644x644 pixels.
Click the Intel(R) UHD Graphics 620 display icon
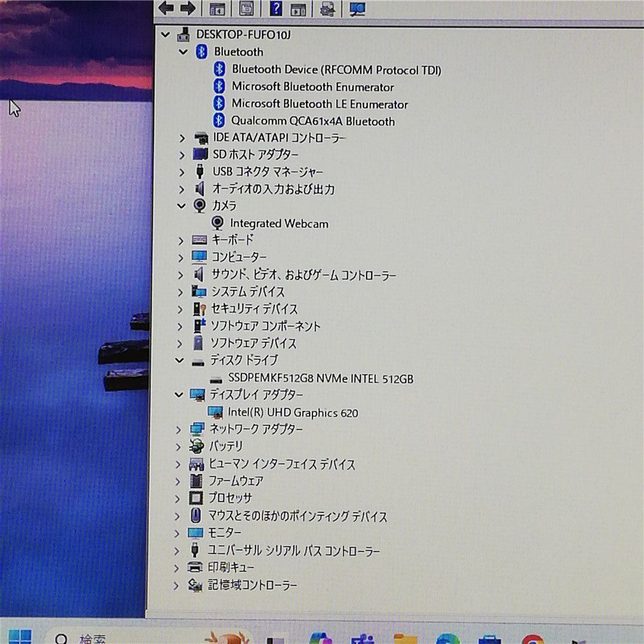[216, 412]
